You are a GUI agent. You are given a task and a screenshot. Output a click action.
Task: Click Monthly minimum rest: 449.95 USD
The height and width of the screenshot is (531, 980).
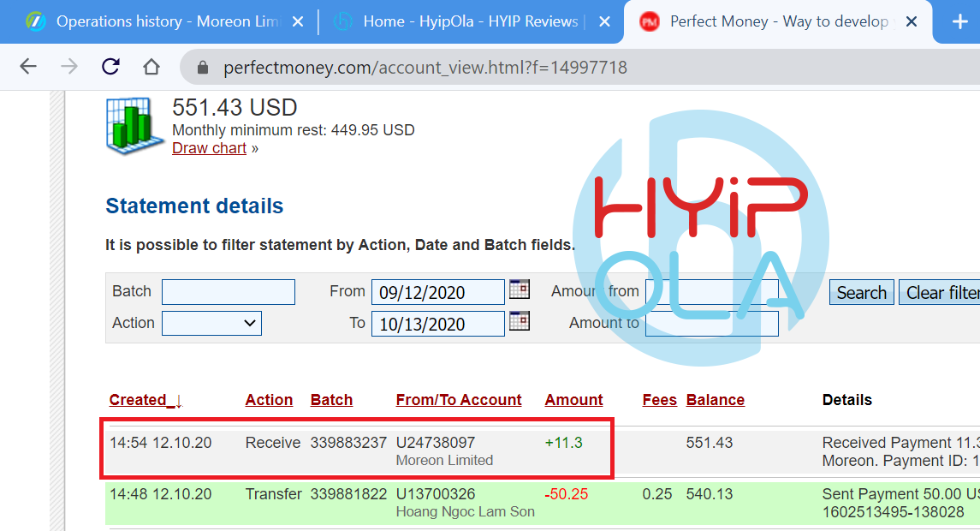pyautogui.click(x=293, y=130)
